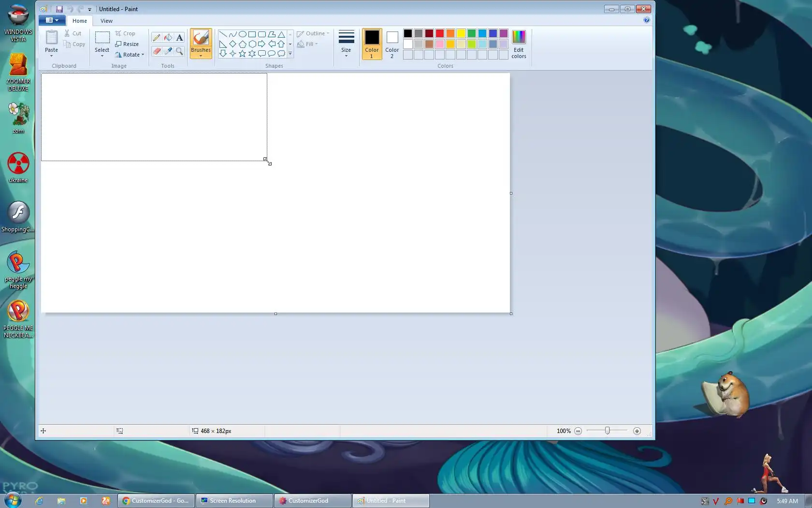The width and height of the screenshot is (812, 508).
Task: Select the green color swatch
Action: [472, 33]
